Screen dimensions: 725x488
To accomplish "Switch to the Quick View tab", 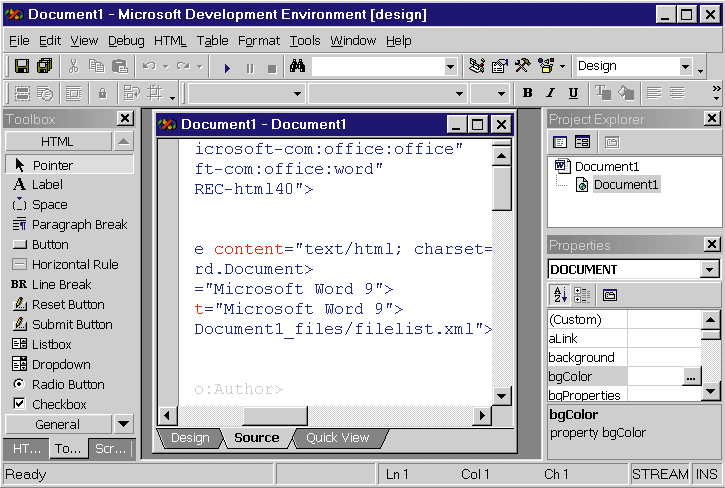I will [x=337, y=437].
